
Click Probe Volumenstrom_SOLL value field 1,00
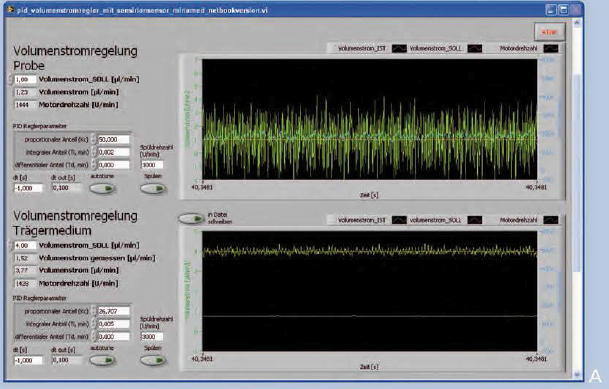[x=25, y=80]
